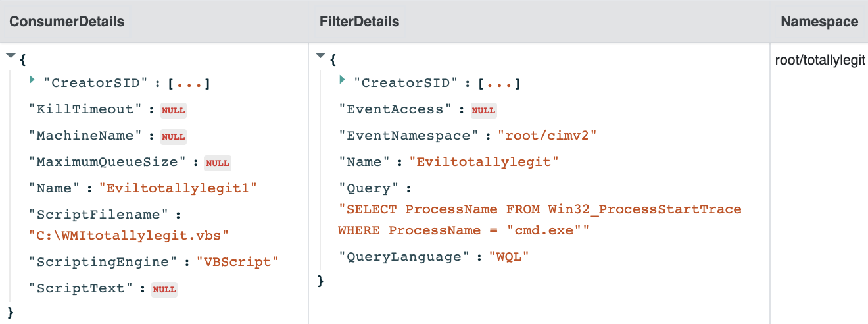Collapse the FilterDetails JSON object

coord(321,57)
